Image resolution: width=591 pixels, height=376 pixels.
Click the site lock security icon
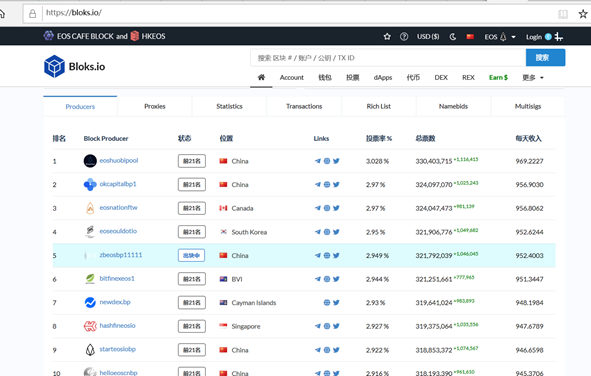point(32,14)
